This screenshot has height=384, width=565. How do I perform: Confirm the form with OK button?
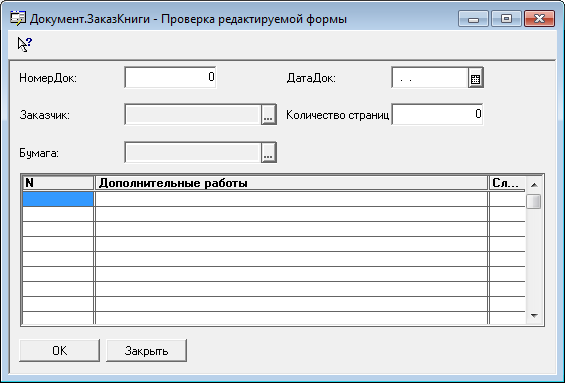pos(59,350)
